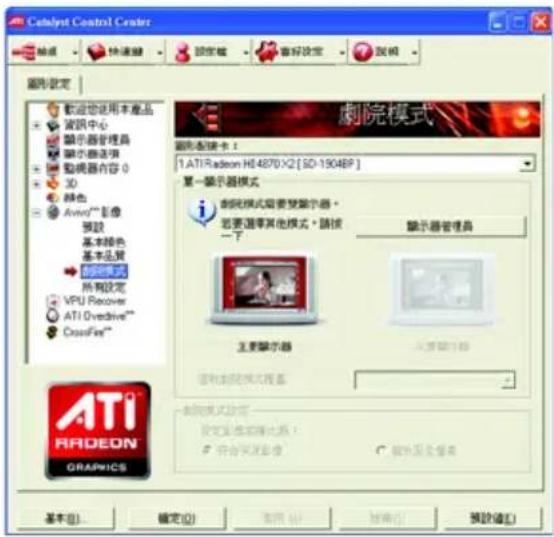Select the VPU Recover tree label
The height and width of the screenshot is (537, 554).
tap(95, 301)
